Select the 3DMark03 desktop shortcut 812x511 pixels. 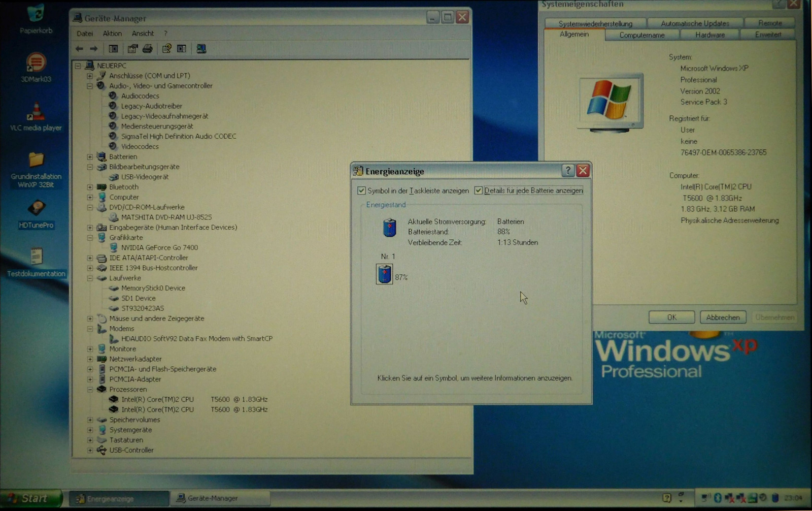coord(36,68)
